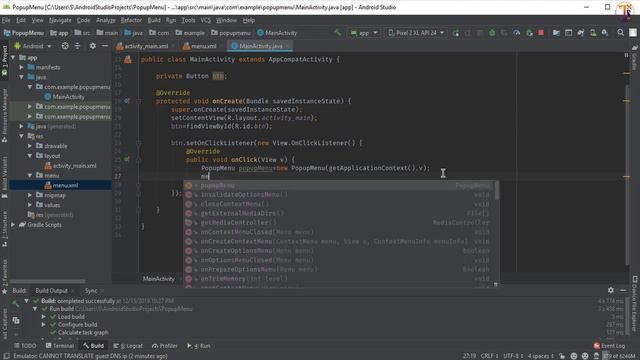640x360 pixels.
Task: Click the scroll from source target icon
Action: click(x=65, y=46)
